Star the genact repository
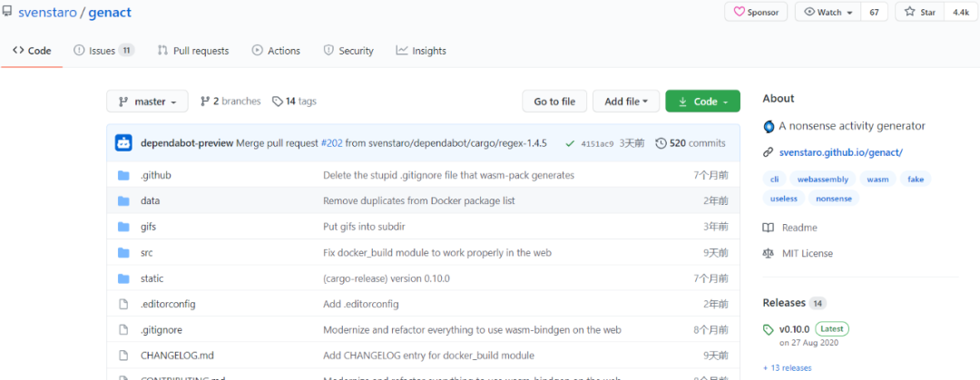The image size is (980, 380). (x=919, y=12)
